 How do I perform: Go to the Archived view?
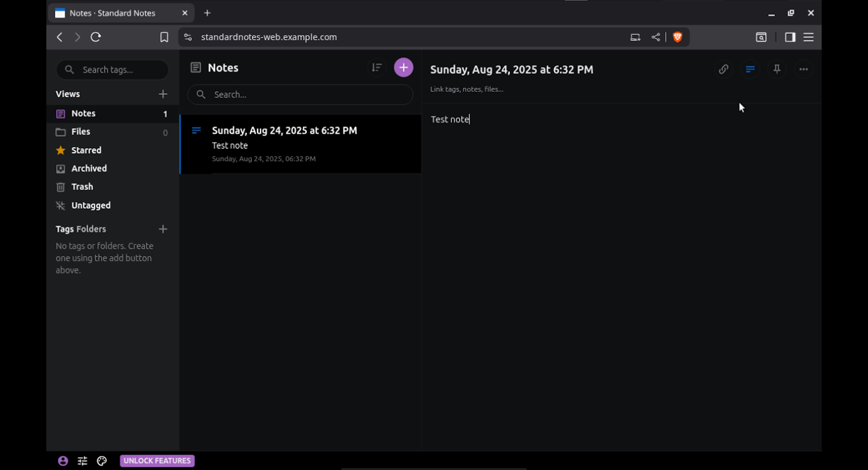[x=89, y=169]
